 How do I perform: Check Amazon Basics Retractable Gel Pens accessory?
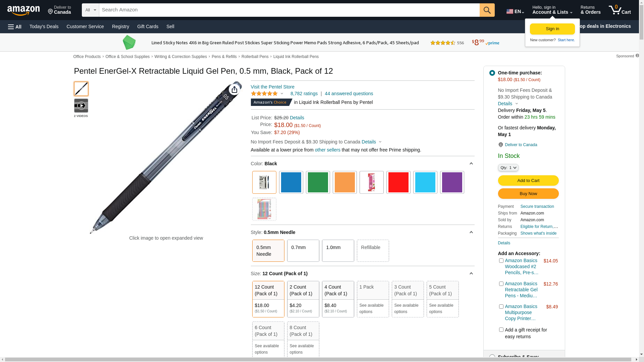(501, 284)
